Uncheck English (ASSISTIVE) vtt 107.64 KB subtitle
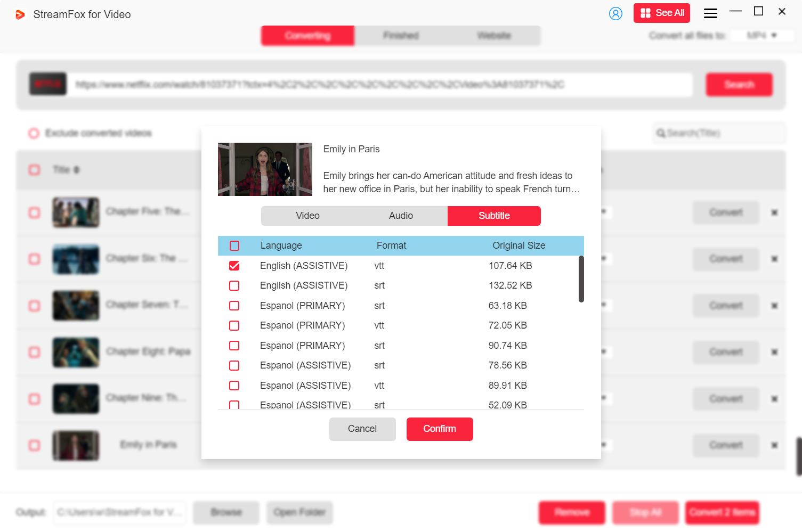The image size is (802, 532). click(x=234, y=266)
